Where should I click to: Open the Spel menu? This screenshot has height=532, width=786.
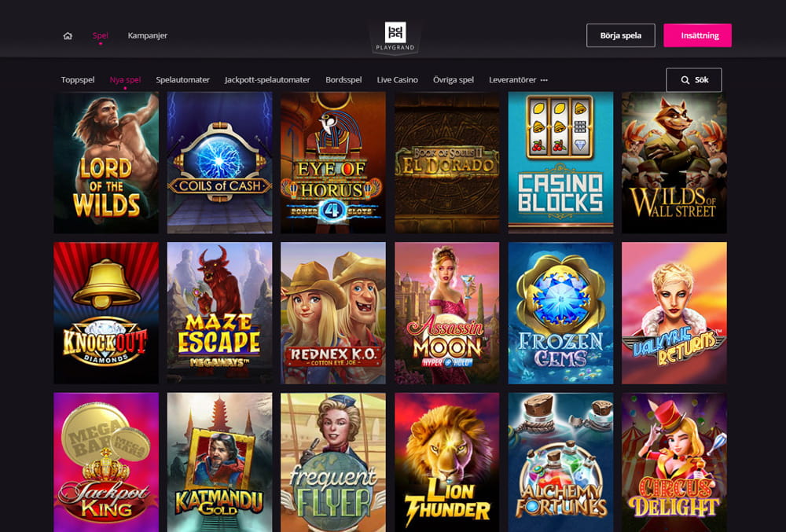click(x=101, y=35)
